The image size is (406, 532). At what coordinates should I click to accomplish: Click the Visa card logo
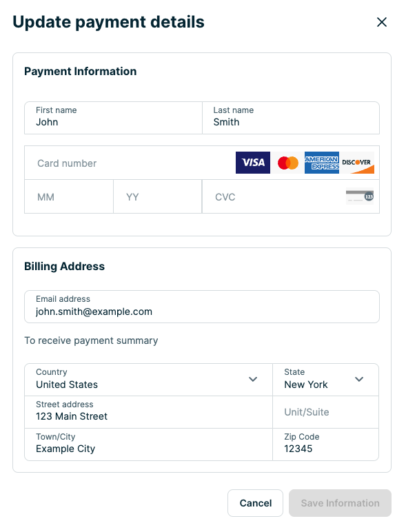pos(253,163)
